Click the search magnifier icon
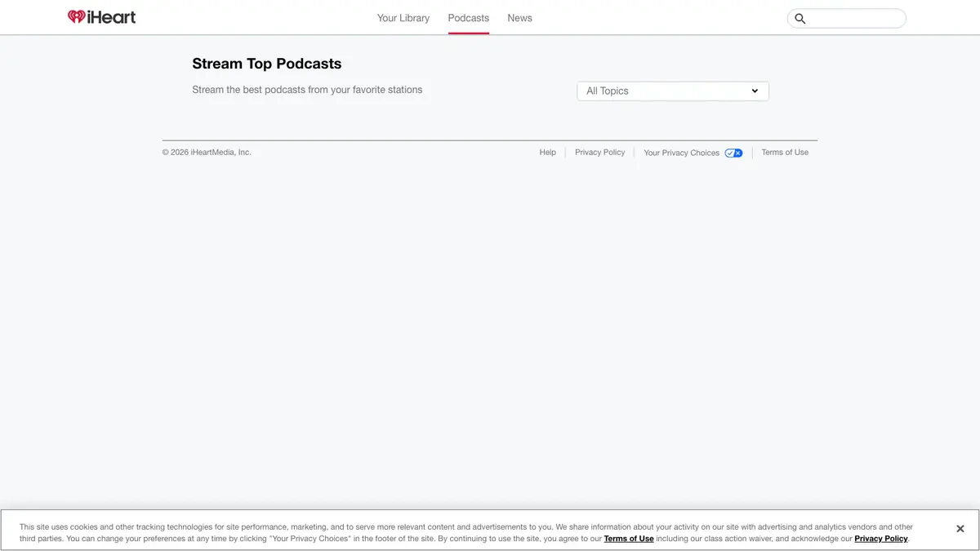Image resolution: width=980 pixels, height=551 pixels. (x=800, y=18)
